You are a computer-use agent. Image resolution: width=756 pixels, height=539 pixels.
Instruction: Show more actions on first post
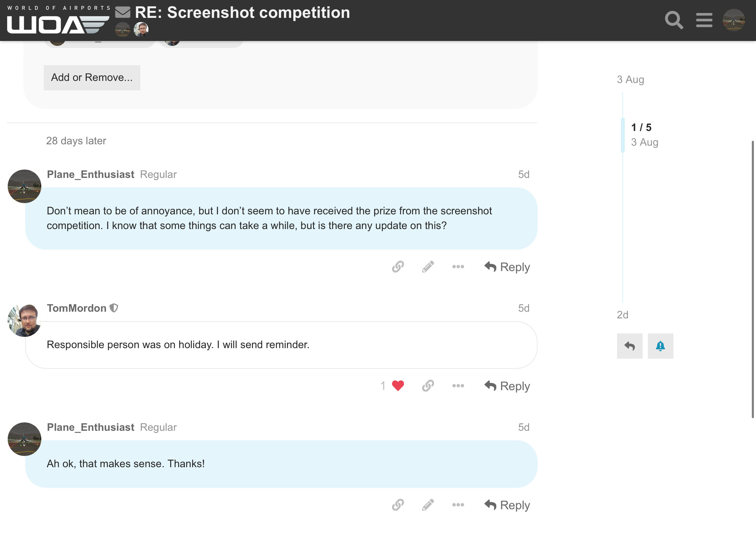[458, 267]
